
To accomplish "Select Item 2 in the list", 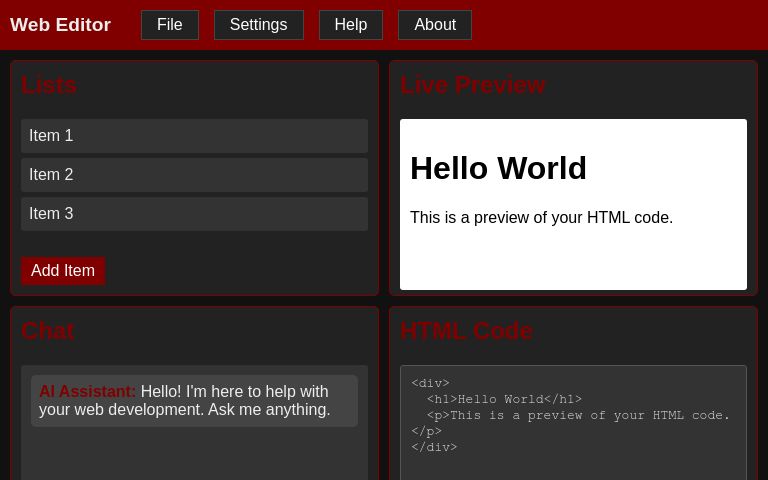I will (x=194, y=175).
